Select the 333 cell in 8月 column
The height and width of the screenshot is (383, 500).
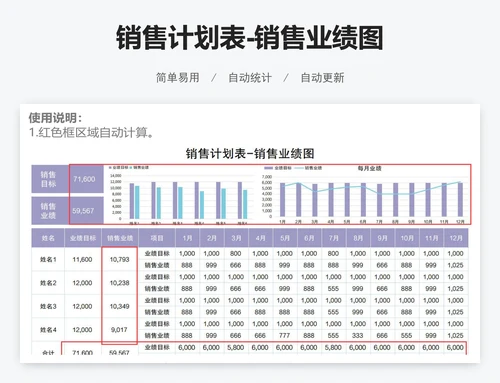[357, 335]
